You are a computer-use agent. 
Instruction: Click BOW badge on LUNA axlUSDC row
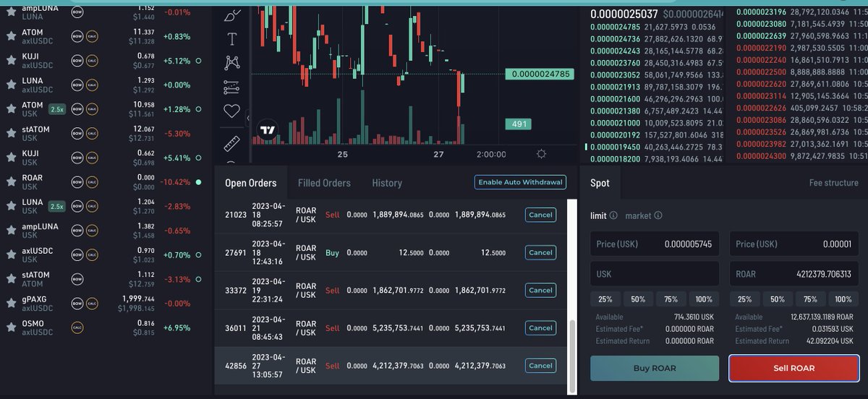point(77,85)
